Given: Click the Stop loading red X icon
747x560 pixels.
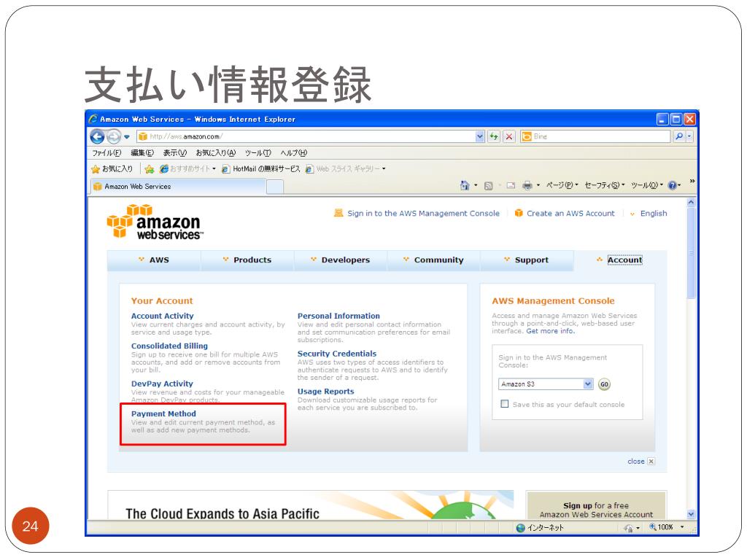Looking at the screenshot, I should [509, 136].
